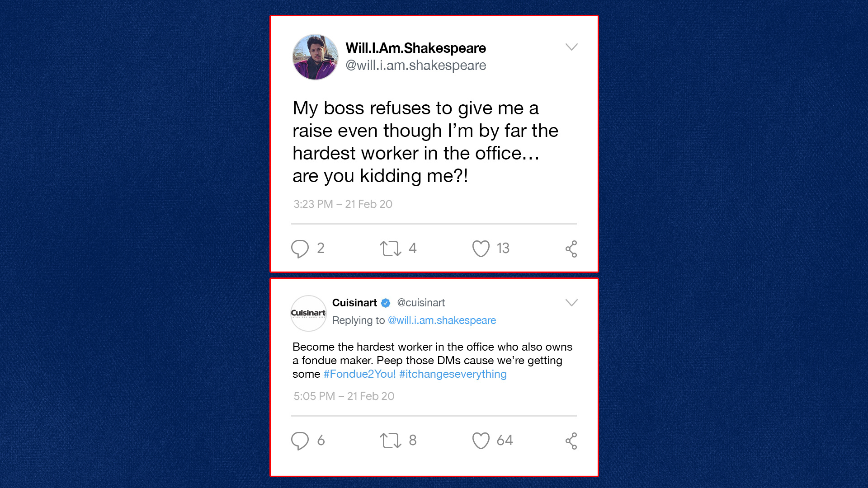The image size is (868, 488).
Task: Open the chevron menu on Cuisinart's reply
Action: 571,303
